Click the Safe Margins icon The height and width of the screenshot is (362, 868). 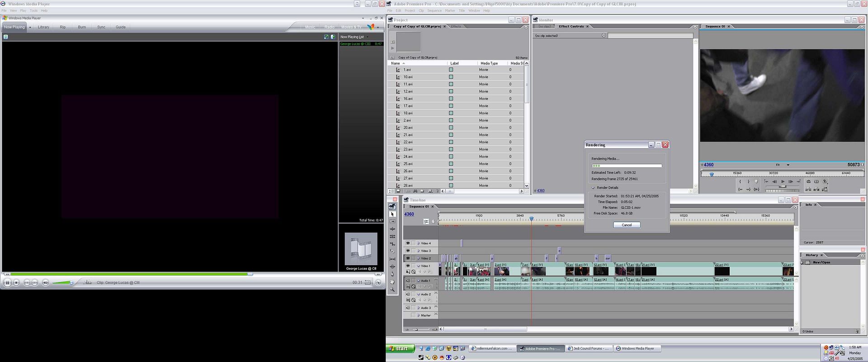[816, 181]
